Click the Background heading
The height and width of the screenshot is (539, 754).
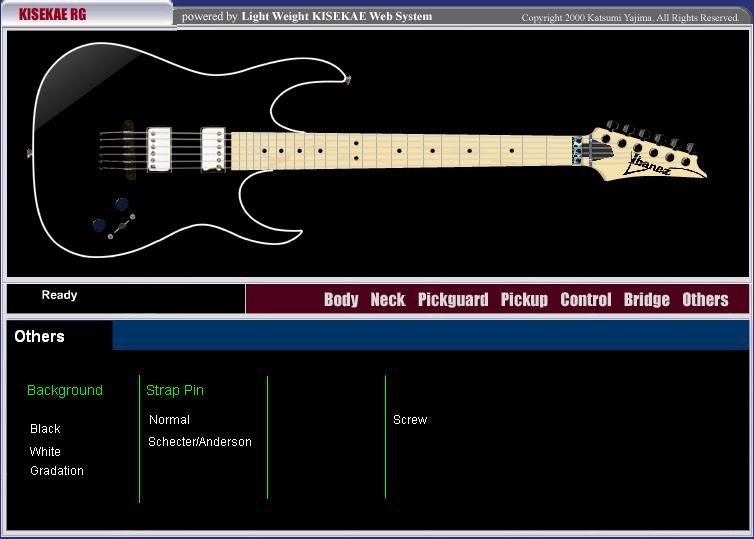pyautogui.click(x=65, y=390)
